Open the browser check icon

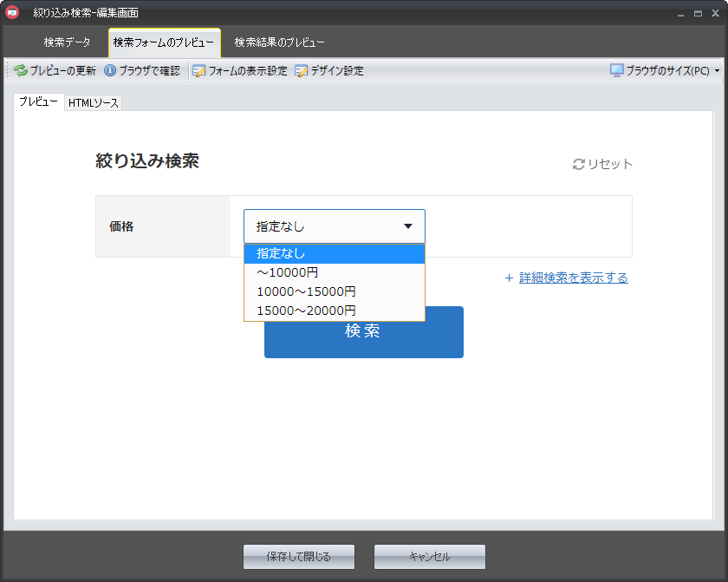click(110, 71)
